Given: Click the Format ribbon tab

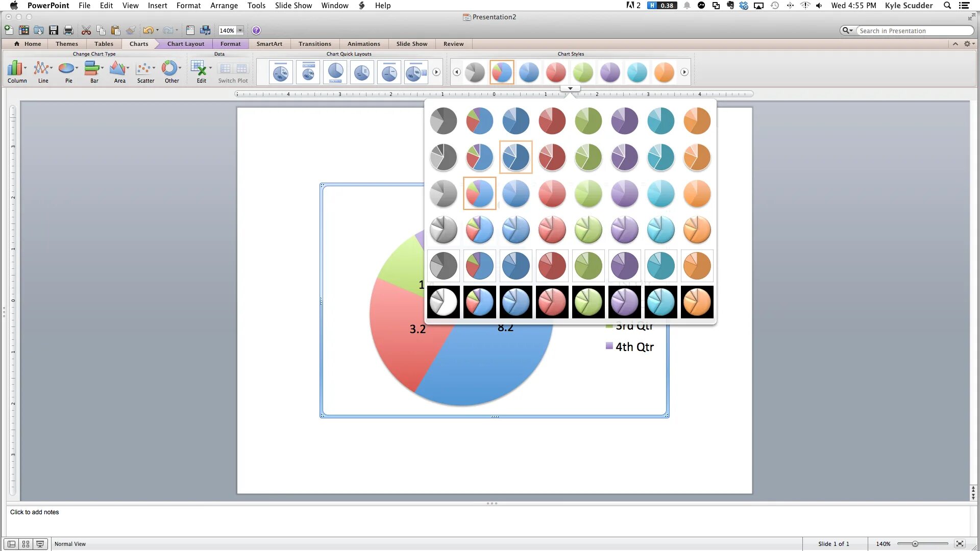Looking at the screenshot, I should point(230,44).
